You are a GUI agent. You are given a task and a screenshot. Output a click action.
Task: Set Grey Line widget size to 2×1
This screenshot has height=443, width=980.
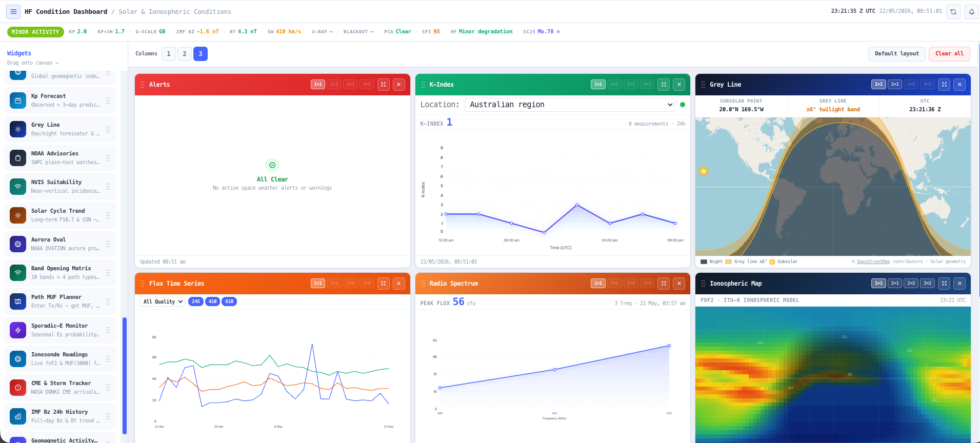pos(895,84)
